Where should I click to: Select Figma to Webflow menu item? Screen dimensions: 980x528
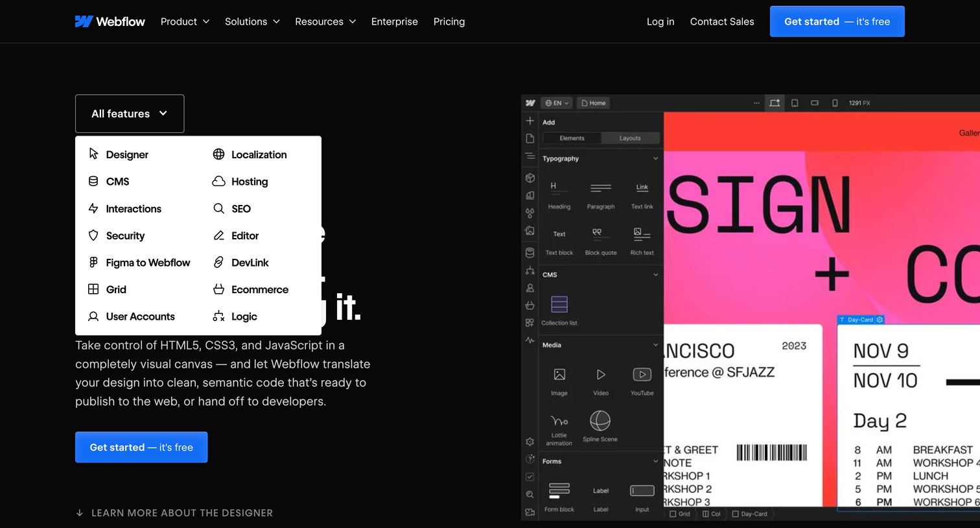pos(139,263)
